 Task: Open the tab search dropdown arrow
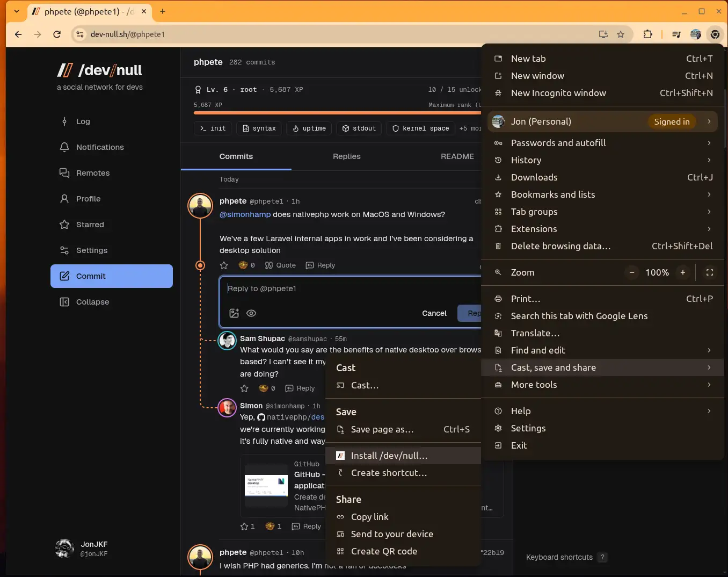click(17, 11)
